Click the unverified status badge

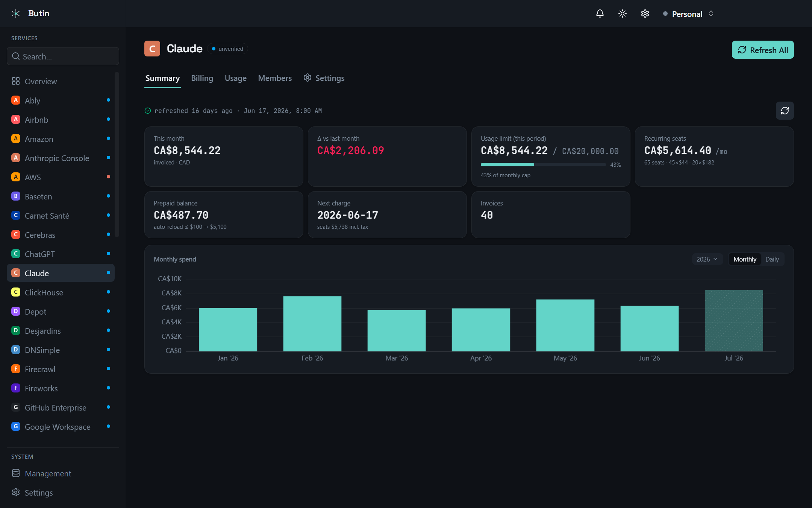pyautogui.click(x=227, y=49)
